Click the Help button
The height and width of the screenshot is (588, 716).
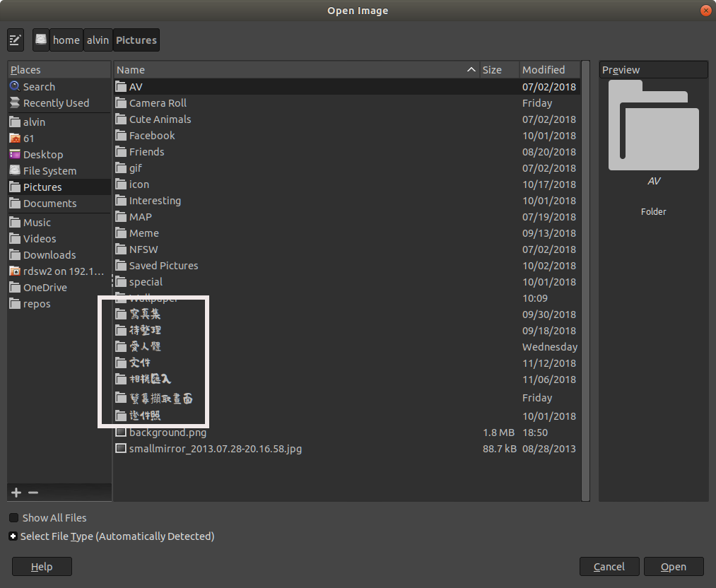coord(42,567)
